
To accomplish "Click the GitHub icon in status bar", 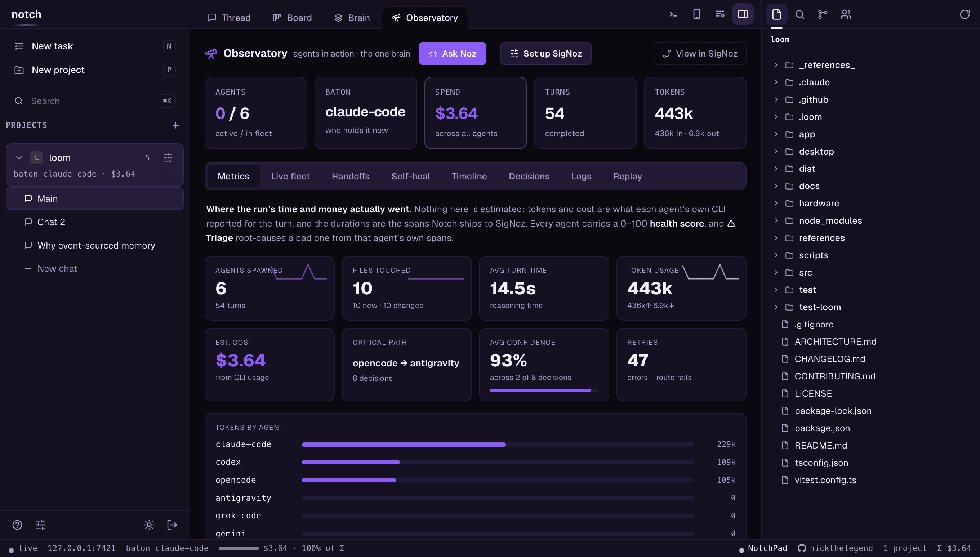I will tap(802, 548).
